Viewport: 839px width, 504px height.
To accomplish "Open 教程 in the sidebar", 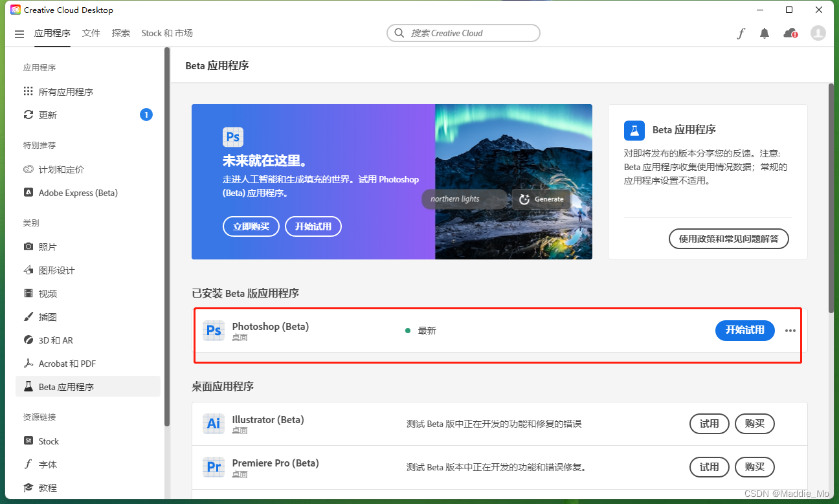I will click(x=88, y=488).
